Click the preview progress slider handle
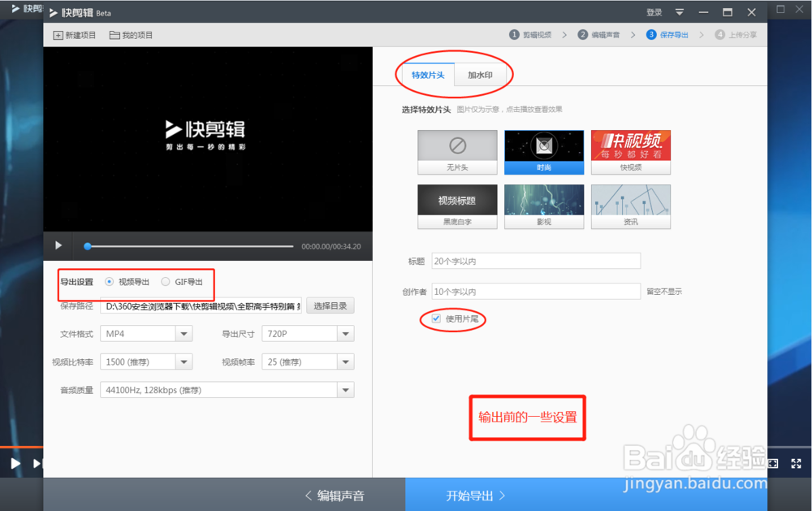 pos(88,246)
